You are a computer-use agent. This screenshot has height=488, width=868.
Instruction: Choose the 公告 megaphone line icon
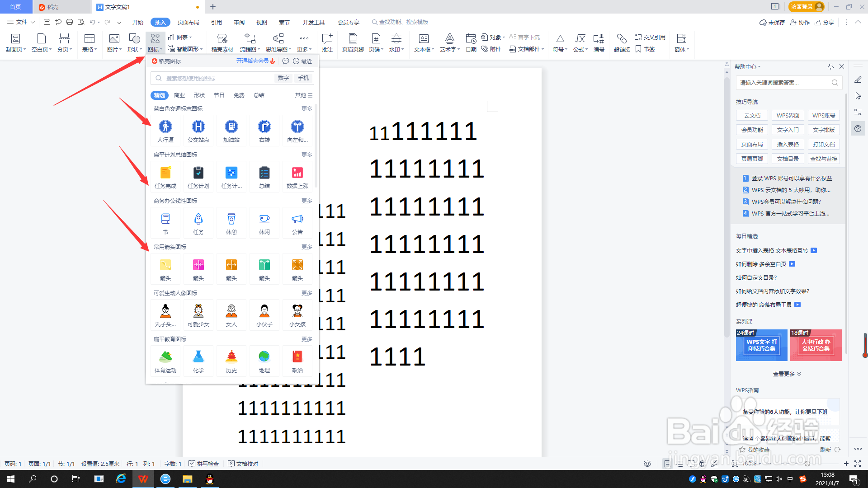(297, 222)
